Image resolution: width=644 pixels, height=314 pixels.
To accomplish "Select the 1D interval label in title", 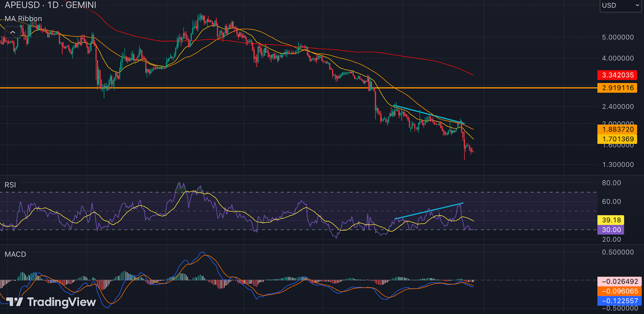I will click(x=53, y=5).
